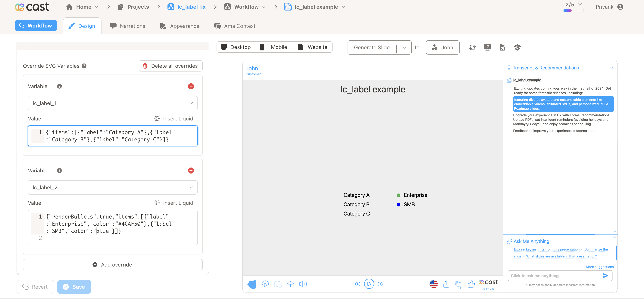Open the presentation link icon
Screen dimensions: 644x300
[487, 47]
